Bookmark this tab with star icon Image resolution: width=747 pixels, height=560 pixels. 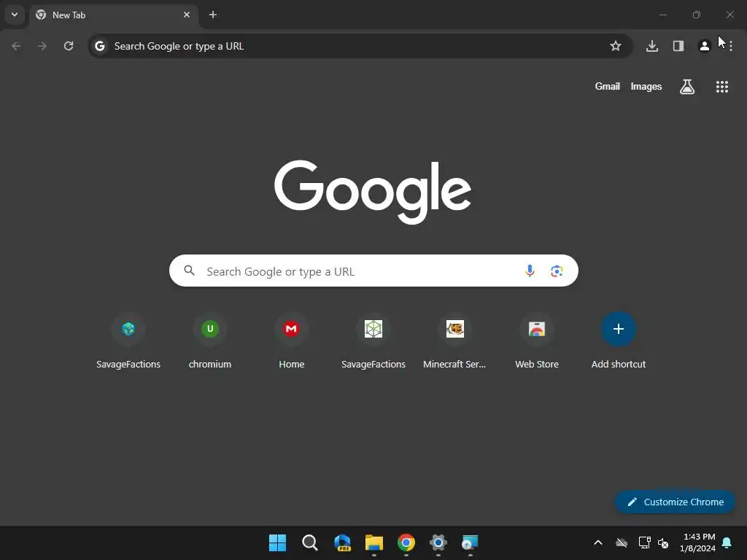(616, 46)
